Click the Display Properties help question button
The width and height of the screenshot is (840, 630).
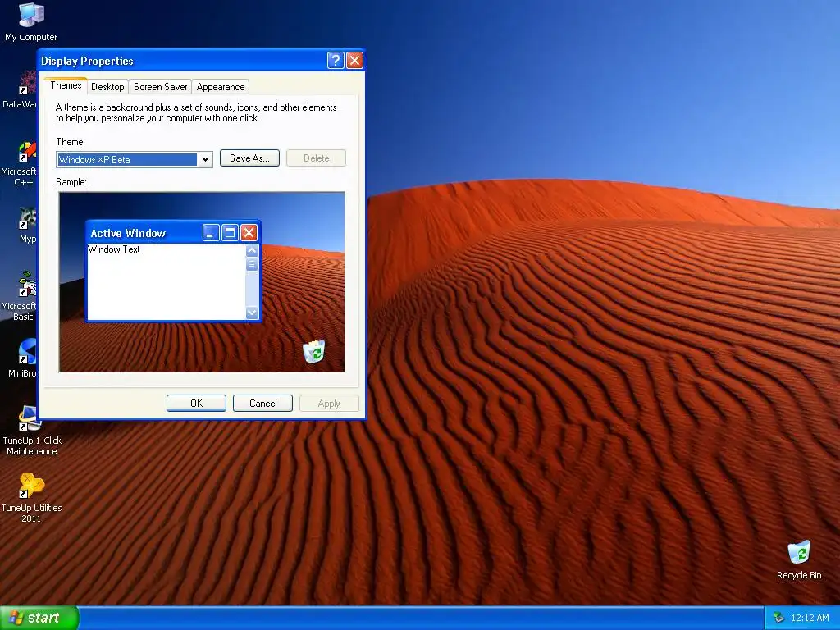[x=336, y=60]
